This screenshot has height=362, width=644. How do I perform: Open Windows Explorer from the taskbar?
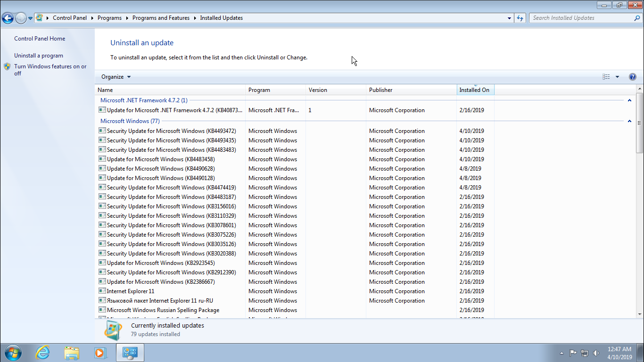[x=72, y=353]
